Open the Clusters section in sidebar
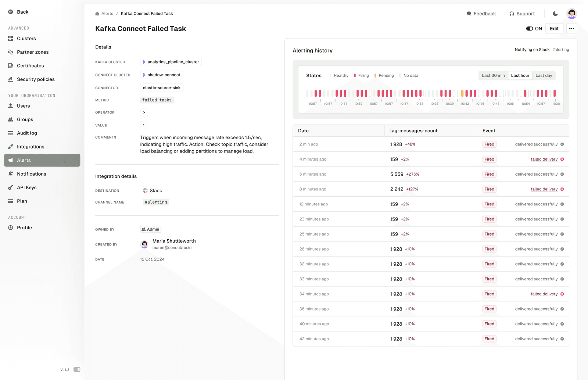 26,38
